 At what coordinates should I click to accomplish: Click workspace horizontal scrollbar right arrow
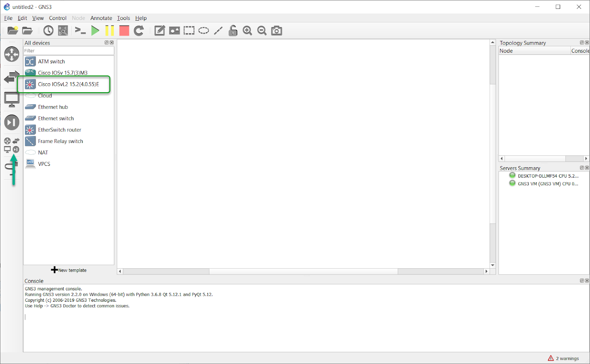[x=486, y=272]
